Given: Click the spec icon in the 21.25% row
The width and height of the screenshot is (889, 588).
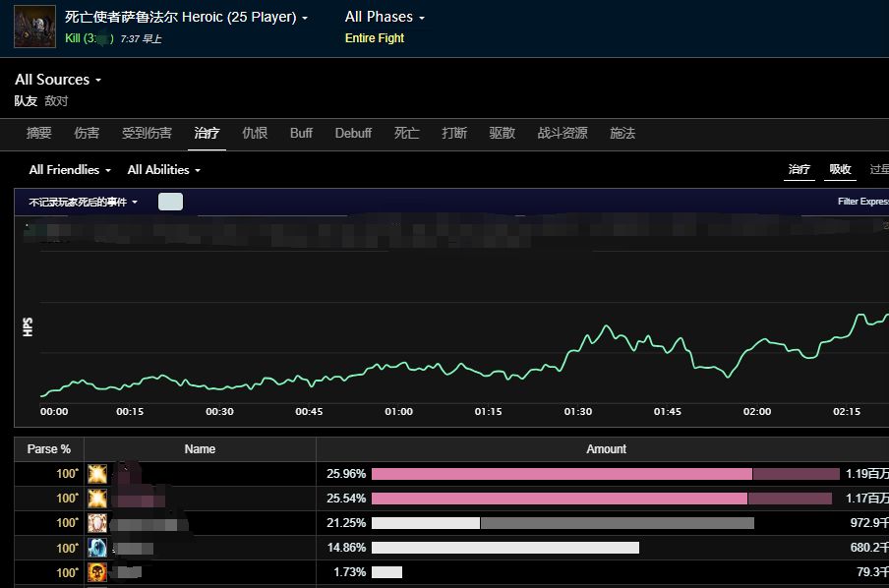Looking at the screenshot, I should click(97, 523).
